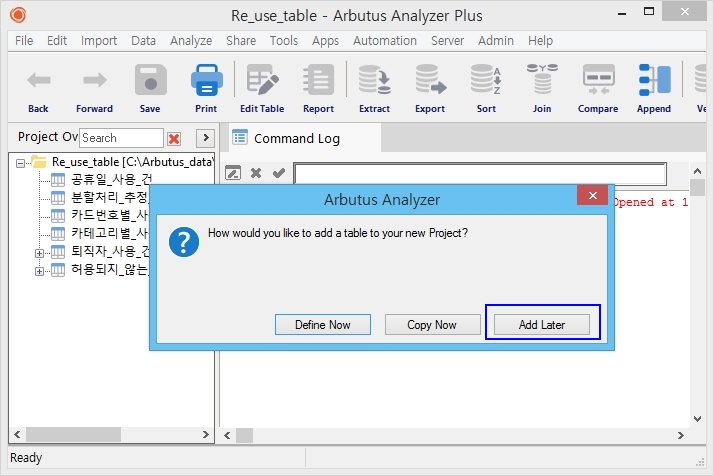This screenshot has width=714, height=476.
Task: Click the Define Now button
Action: 323,325
